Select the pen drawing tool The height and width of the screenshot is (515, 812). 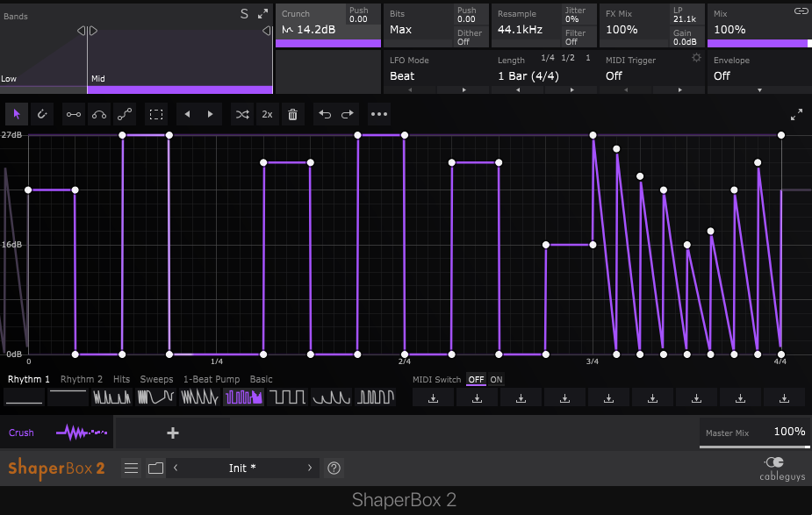tap(42, 114)
